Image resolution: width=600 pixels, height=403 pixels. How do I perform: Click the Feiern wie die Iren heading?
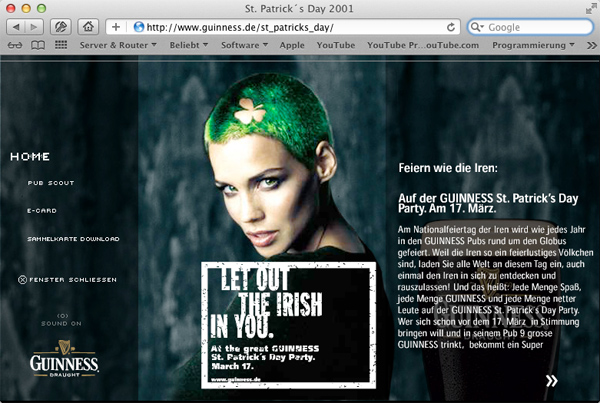[x=448, y=168]
